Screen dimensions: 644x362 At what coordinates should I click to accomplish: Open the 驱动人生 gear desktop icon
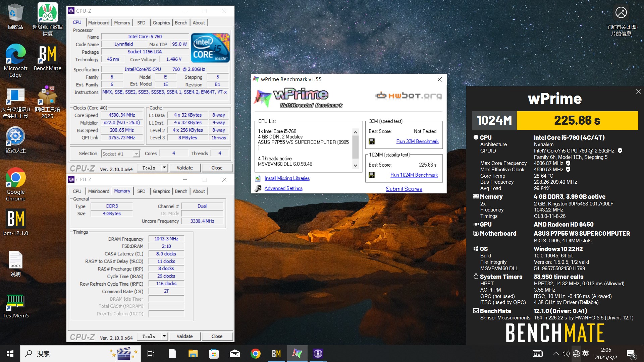15,140
